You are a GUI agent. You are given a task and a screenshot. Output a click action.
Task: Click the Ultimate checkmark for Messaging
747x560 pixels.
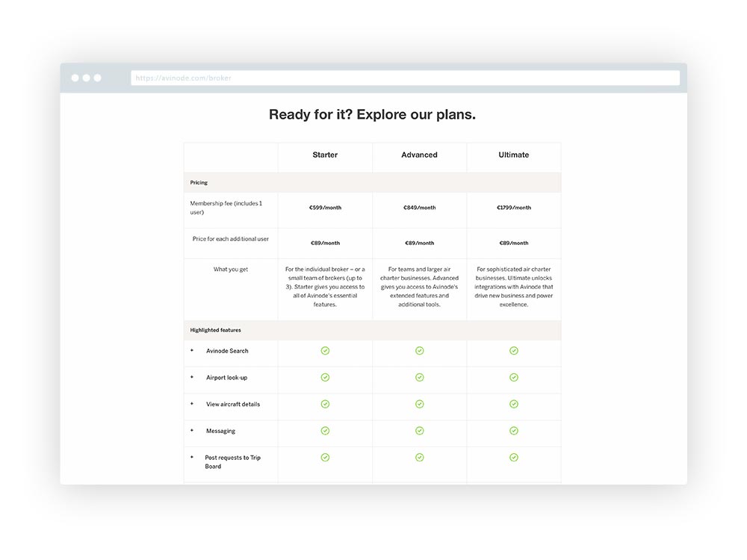click(513, 431)
